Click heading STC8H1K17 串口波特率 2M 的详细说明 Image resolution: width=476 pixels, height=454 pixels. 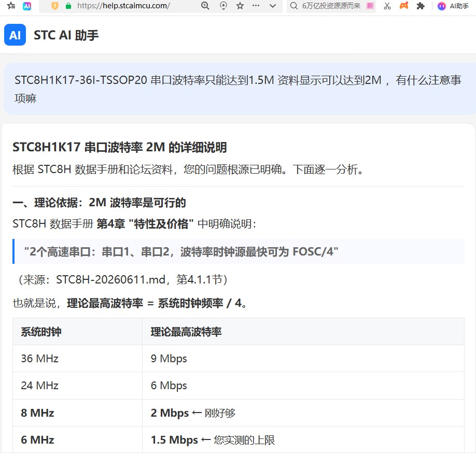click(120, 147)
